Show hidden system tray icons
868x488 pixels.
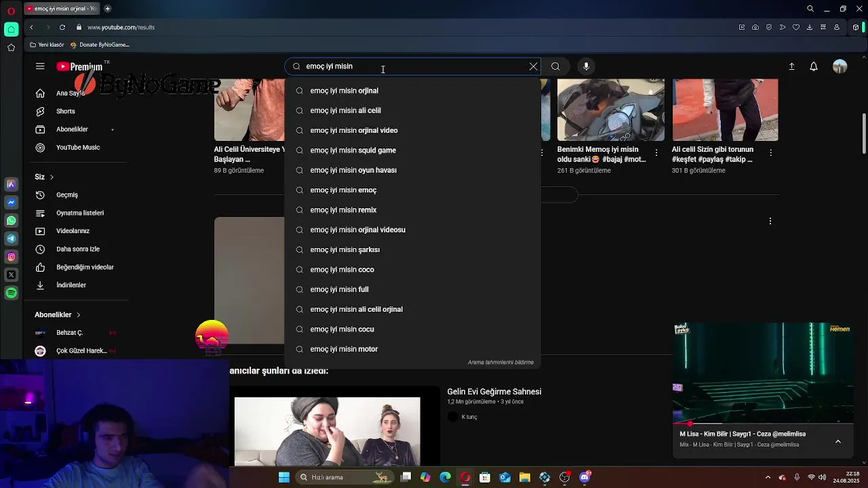pyautogui.click(x=768, y=477)
